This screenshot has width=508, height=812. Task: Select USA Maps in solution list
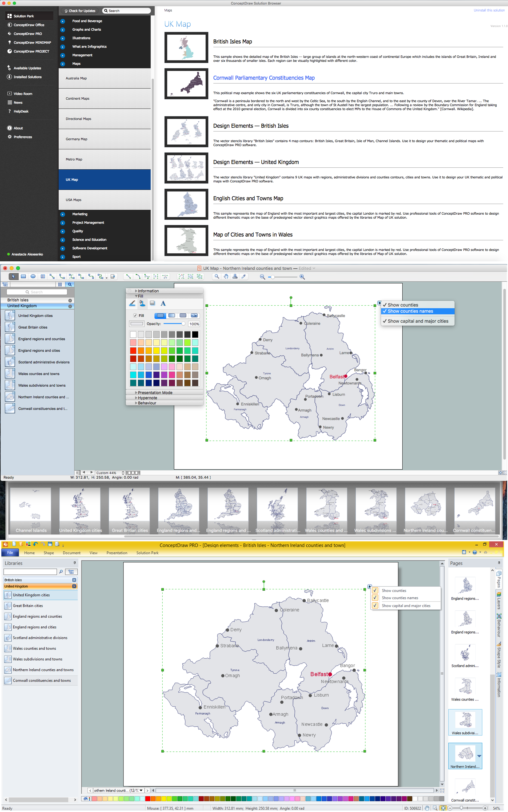(x=105, y=200)
